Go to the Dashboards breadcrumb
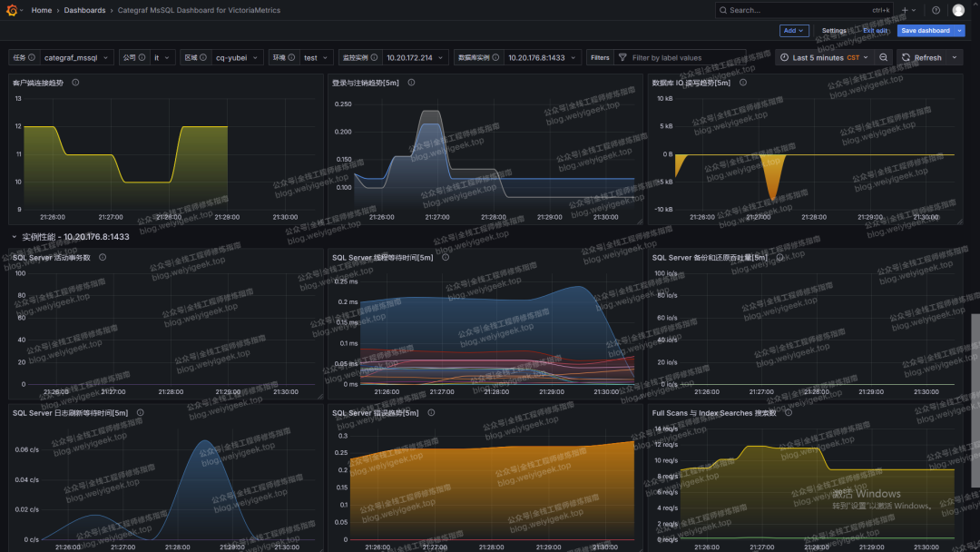This screenshot has height=552, width=980. [x=84, y=11]
